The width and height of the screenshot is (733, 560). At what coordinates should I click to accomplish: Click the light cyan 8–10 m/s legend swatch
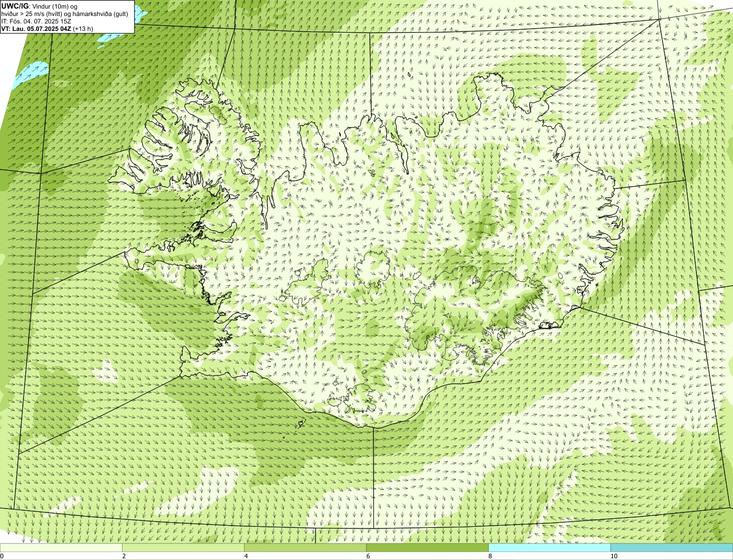pos(549,548)
